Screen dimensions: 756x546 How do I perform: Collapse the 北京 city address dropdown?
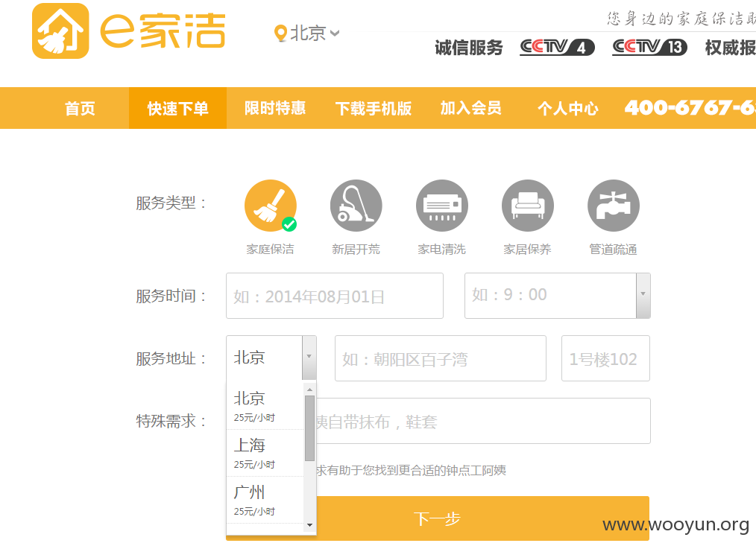pyautogui.click(x=309, y=357)
